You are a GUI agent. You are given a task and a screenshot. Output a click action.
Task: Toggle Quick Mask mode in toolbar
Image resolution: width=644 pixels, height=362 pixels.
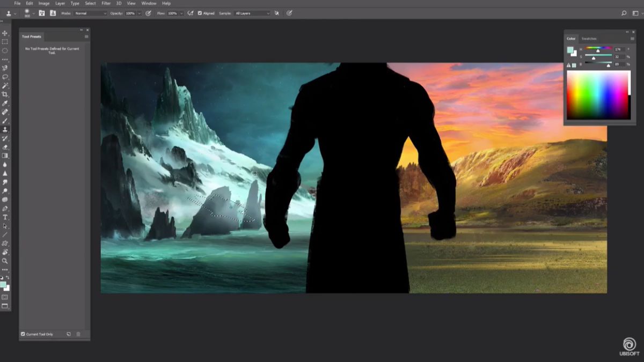5,297
